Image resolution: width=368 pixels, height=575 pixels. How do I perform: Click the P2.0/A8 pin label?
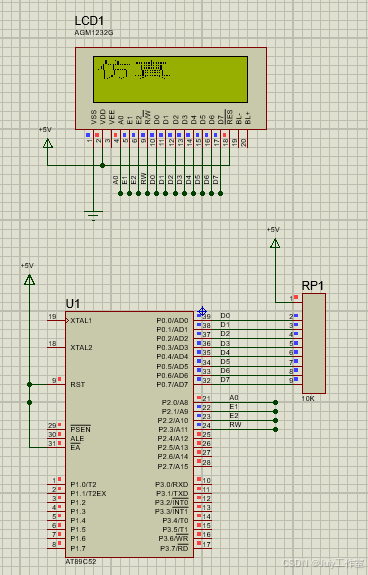coord(175,402)
